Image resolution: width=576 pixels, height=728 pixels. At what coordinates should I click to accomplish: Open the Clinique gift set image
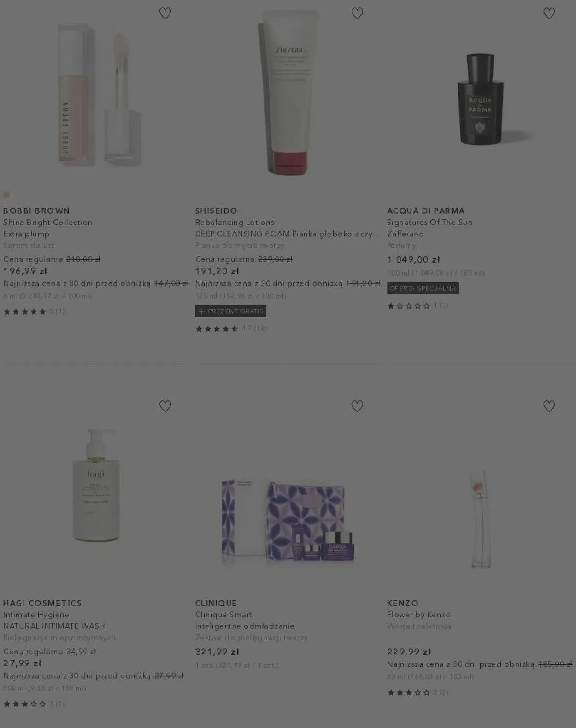click(288, 521)
